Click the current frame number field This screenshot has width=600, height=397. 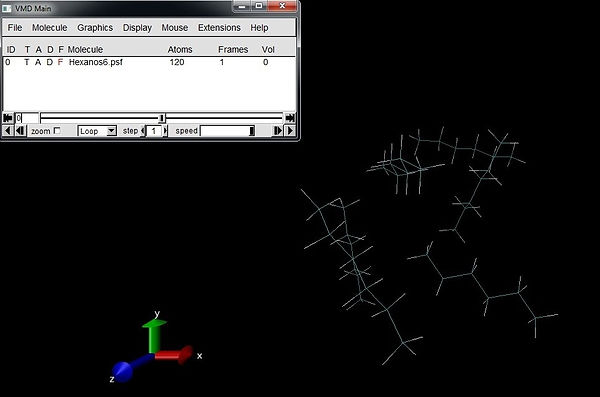tap(27, 118)
